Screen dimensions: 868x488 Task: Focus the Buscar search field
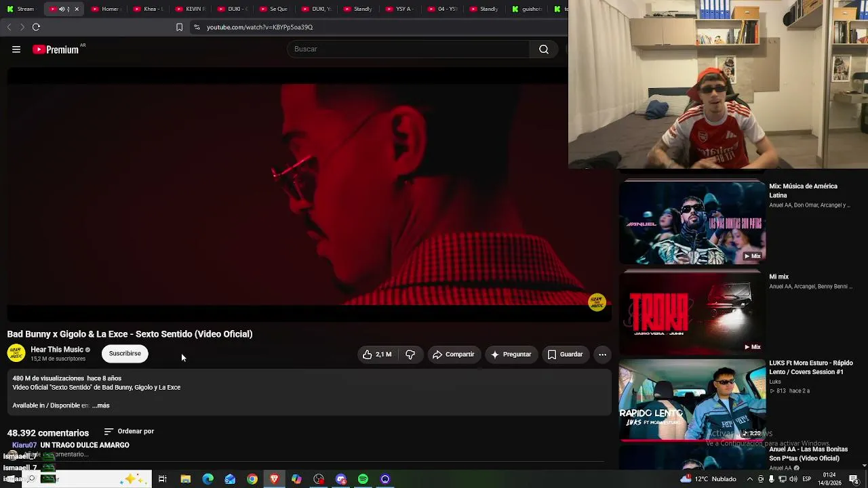409,49
